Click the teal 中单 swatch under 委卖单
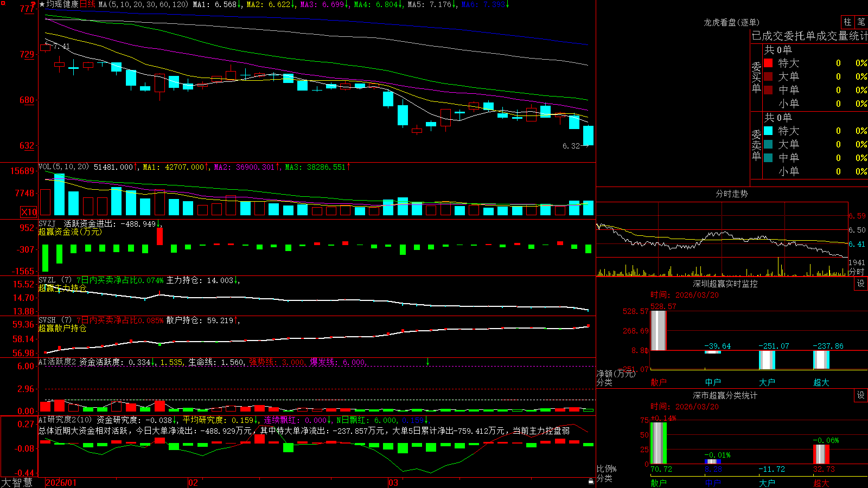 pyautogui.click(x=768, y=158)
